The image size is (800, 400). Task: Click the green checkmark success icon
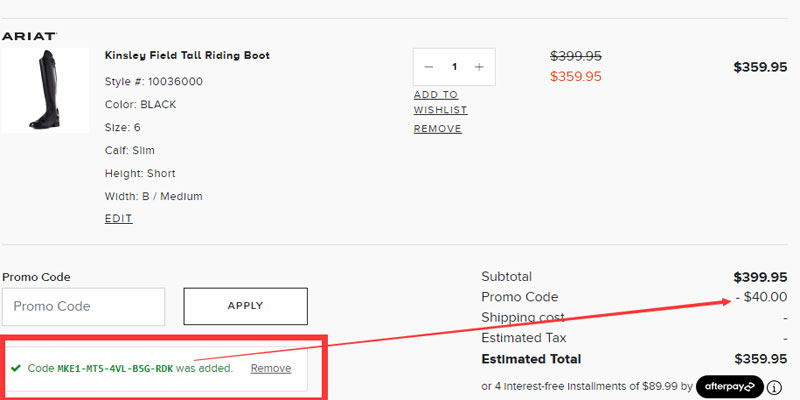pyautogui.click(x=16, y=368)
